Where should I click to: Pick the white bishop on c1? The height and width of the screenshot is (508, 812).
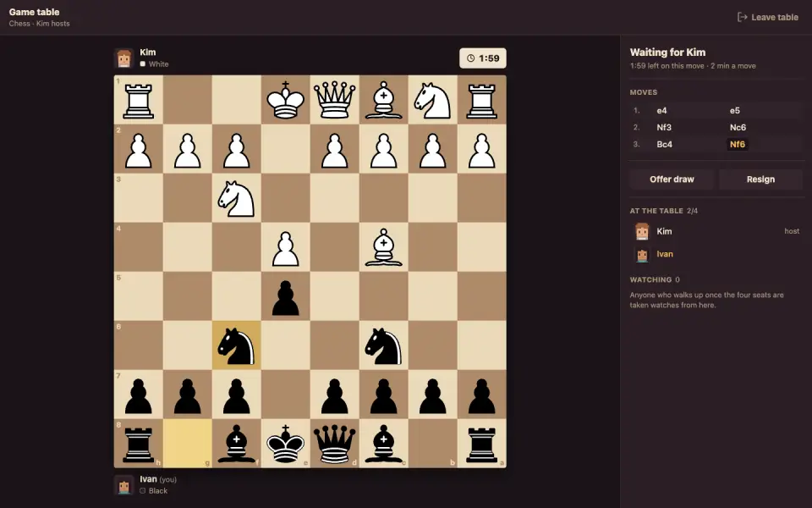point(384,100)
